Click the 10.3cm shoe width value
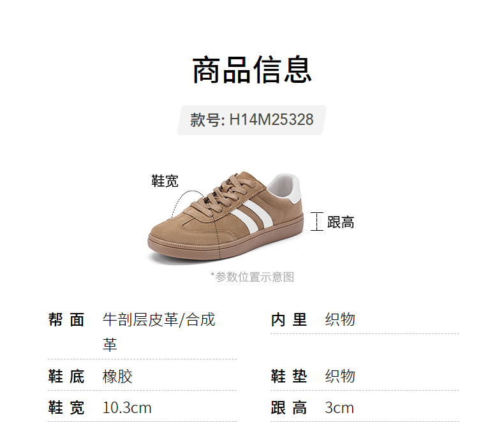This screenshot has width=504, height=422. (x=127, y=408)
